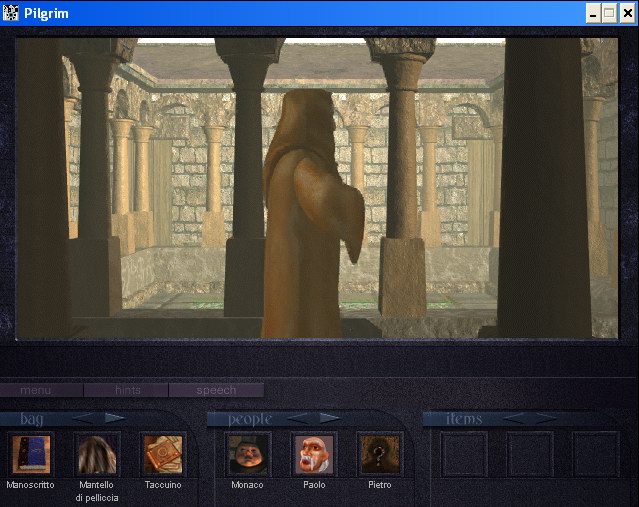Click the hooded monk figure in the scene
The width and height of the screenshot is (639, 507).
(312, 214)
